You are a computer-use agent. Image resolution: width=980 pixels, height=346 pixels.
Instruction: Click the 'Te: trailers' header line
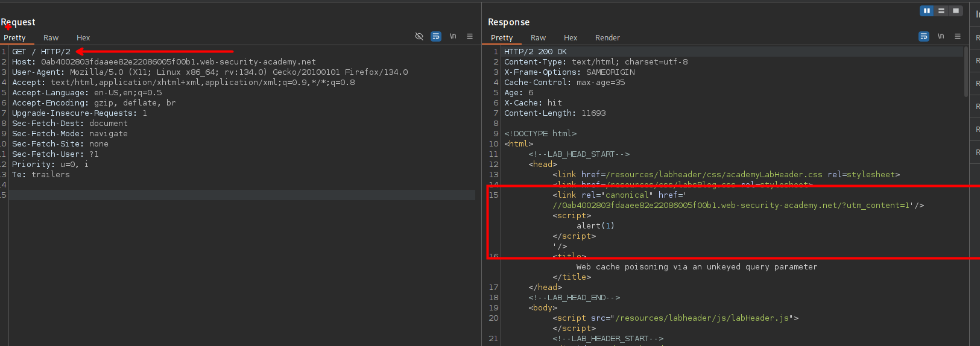coord(41,175)
